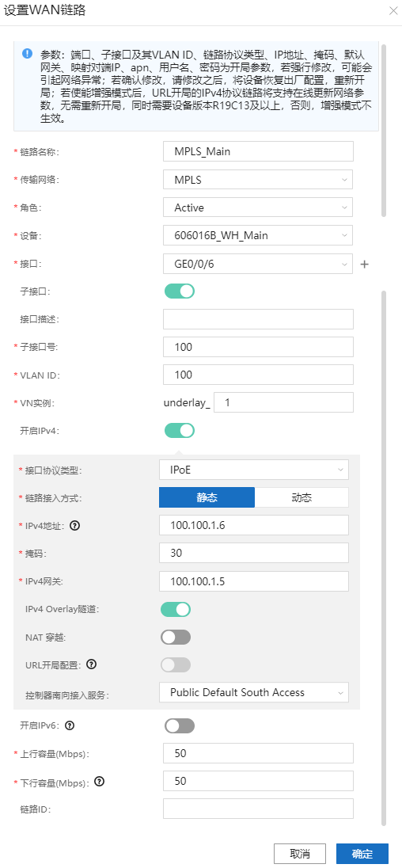The image size is (402, 868).
Task: Open the 传输网络 MPLS dropdown
Action: (x=258, y=180)
